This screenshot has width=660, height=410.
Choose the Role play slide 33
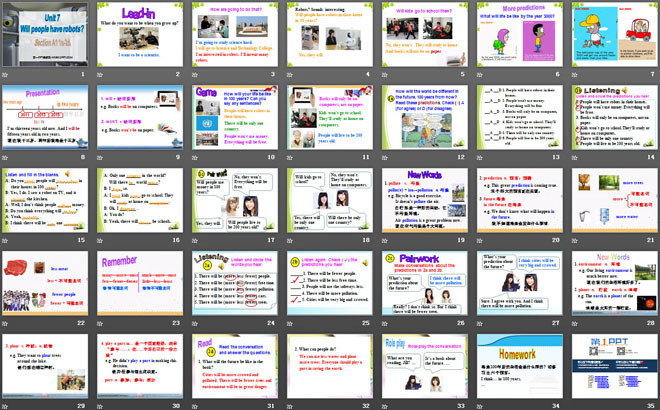425,366
